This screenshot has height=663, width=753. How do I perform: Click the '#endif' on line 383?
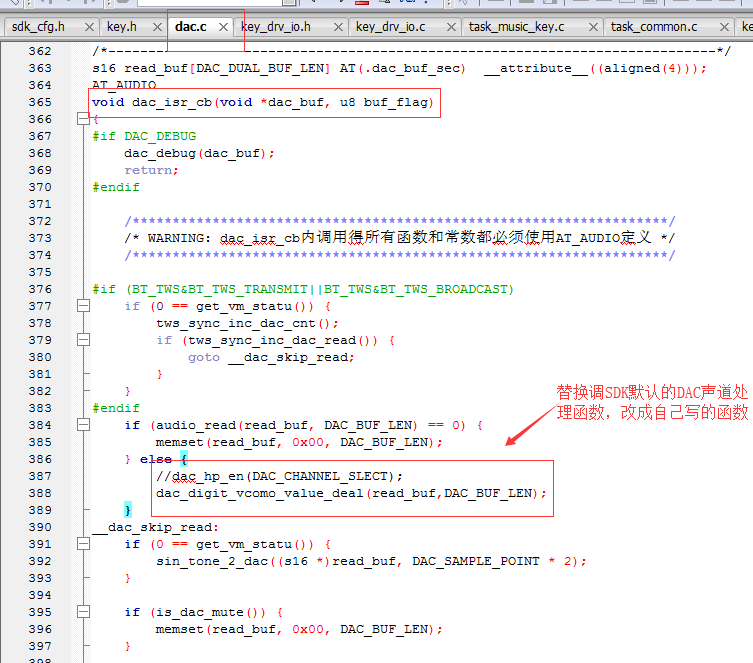coord(116,408)
